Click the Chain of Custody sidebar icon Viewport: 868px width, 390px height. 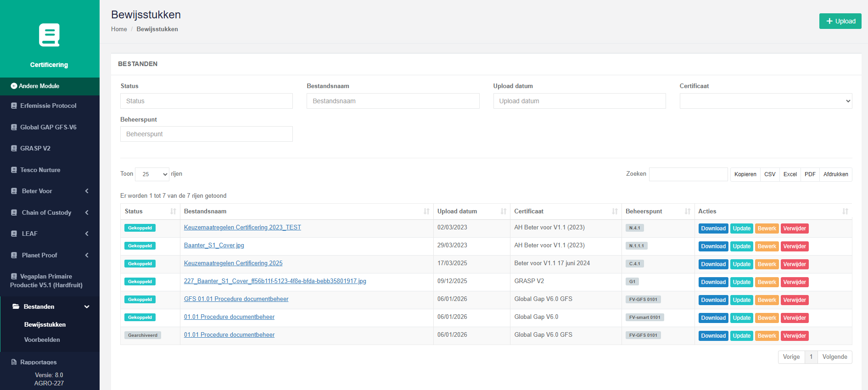pyautogui.click(x=14, y=212)
